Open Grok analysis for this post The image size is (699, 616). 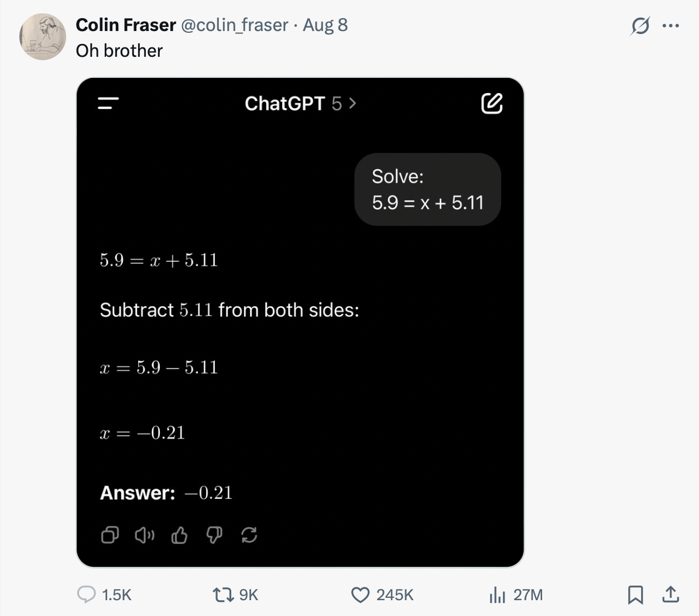point(639,26)
